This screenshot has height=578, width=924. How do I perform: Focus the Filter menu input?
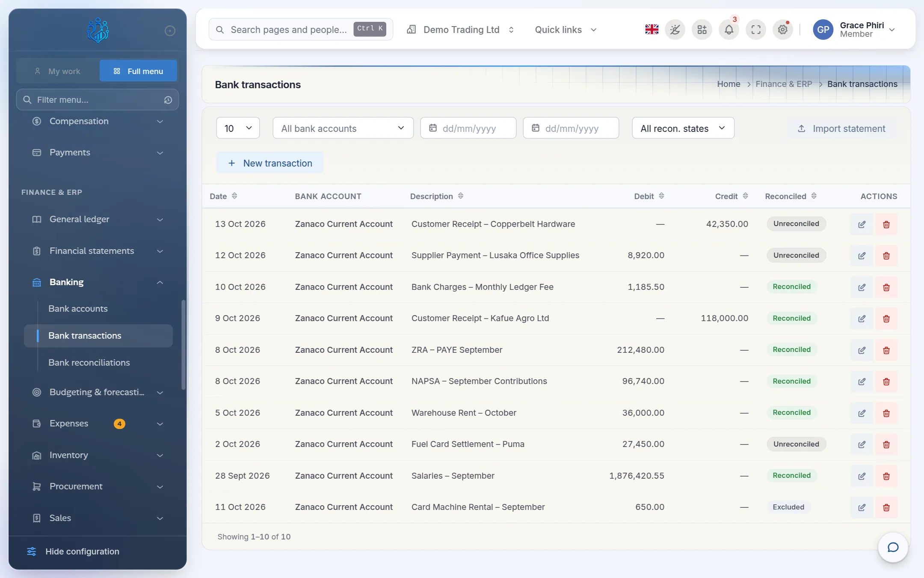pyautogui.click(x=98, y=100)
